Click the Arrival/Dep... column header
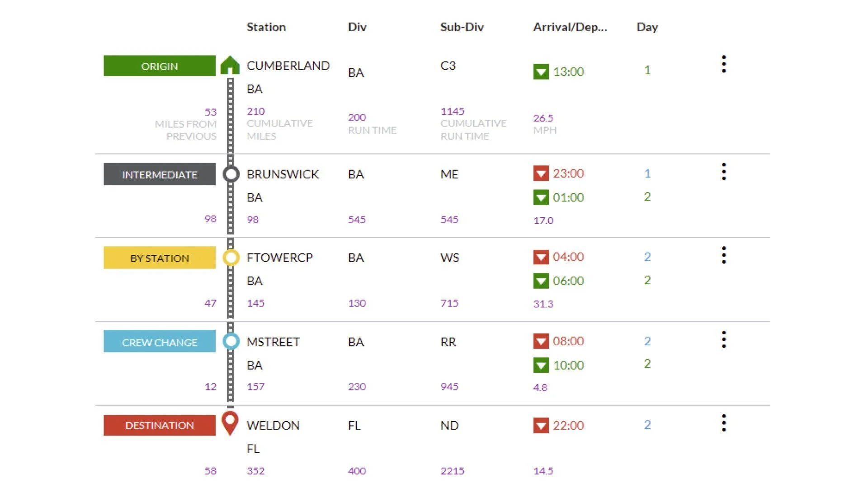The height and width of the screenshot is (488, 868). (570, 27)
